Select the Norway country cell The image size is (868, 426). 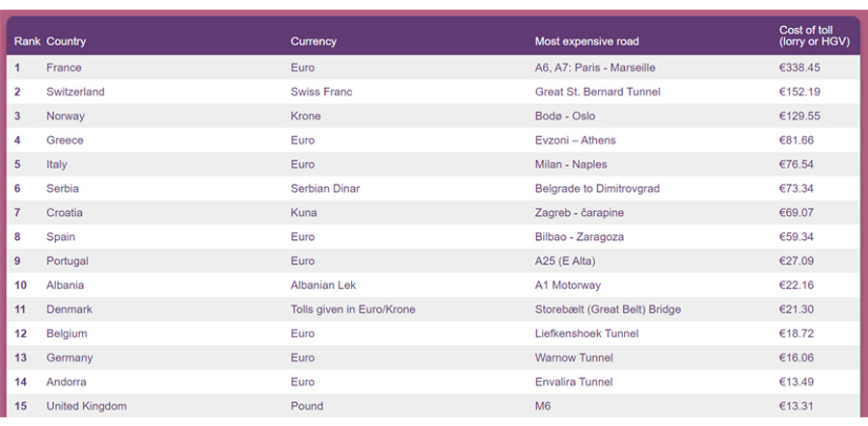pos(66,116)
